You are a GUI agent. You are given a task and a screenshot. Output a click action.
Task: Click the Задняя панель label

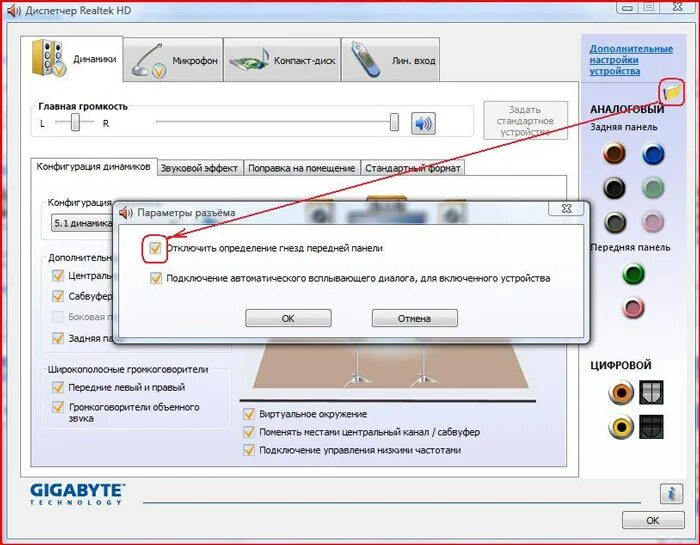click(624, 127)
